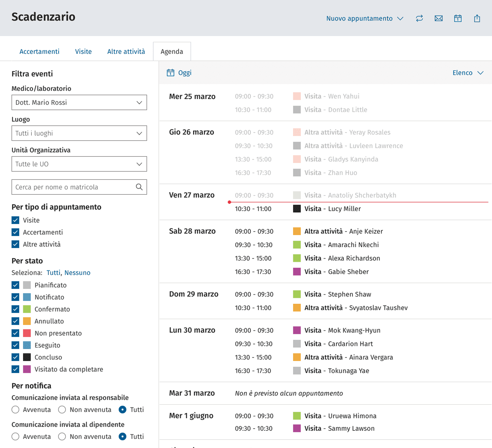This screenshot has height=448, width=492.
Task: Open the Visita - Stephen Shaw appointment
Action: (338, 294)
